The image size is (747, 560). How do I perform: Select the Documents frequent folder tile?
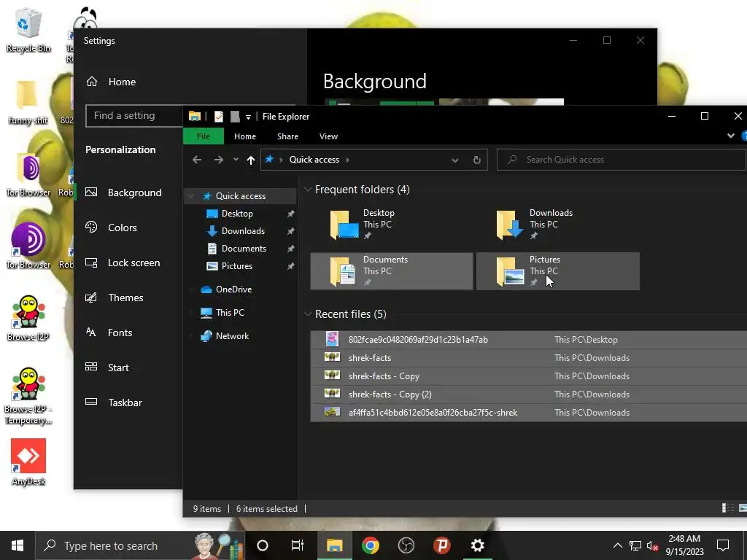(x=392, y=271)
